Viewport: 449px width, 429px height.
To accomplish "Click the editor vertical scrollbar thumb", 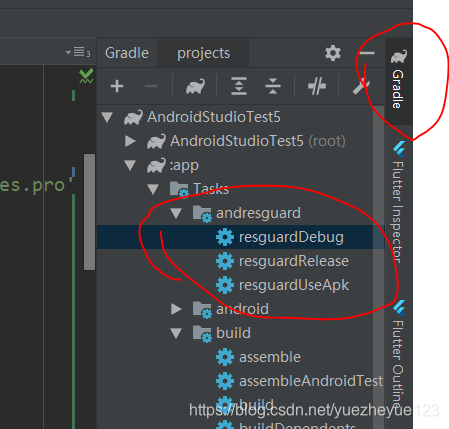I will coord(89,212).
